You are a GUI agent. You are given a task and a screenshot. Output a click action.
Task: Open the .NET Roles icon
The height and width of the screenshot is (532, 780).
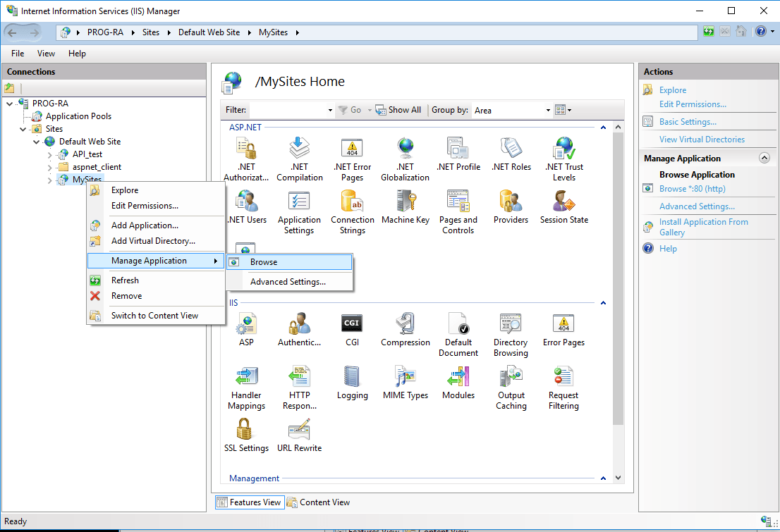(511, 148)
